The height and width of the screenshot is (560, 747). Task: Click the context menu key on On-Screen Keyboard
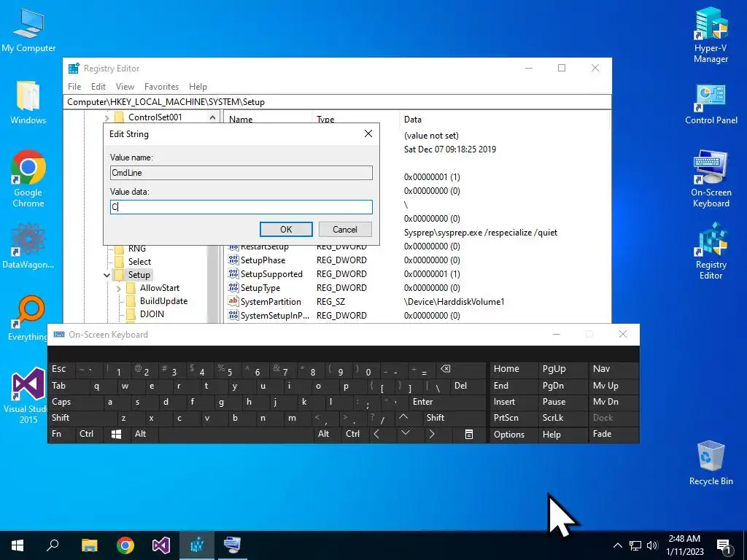point(469,435)
